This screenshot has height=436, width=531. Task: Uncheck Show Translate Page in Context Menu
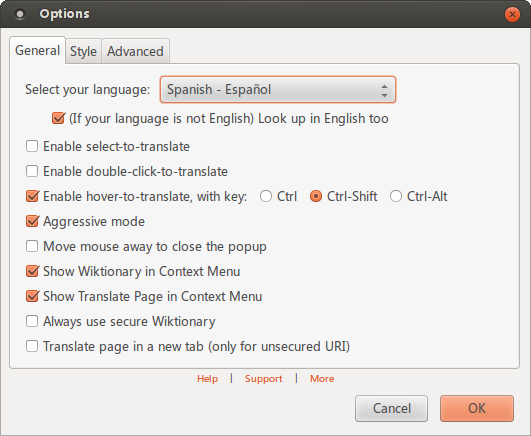32,296
